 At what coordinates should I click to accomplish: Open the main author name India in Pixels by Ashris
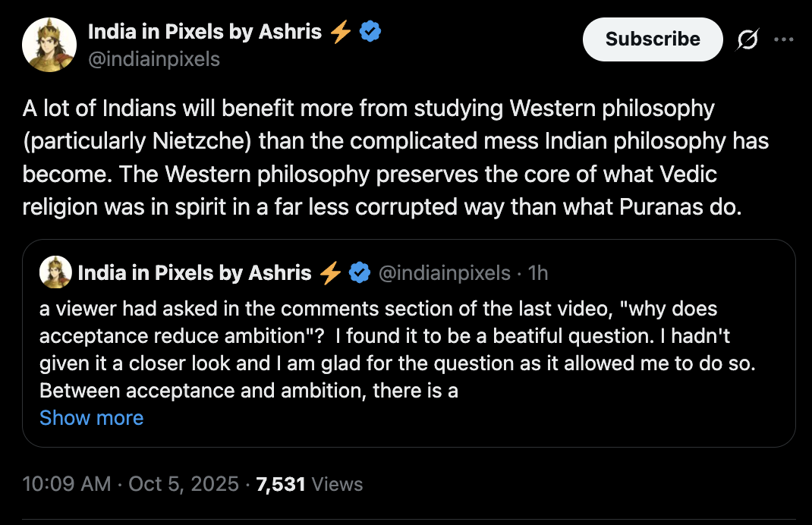(205, 32)
